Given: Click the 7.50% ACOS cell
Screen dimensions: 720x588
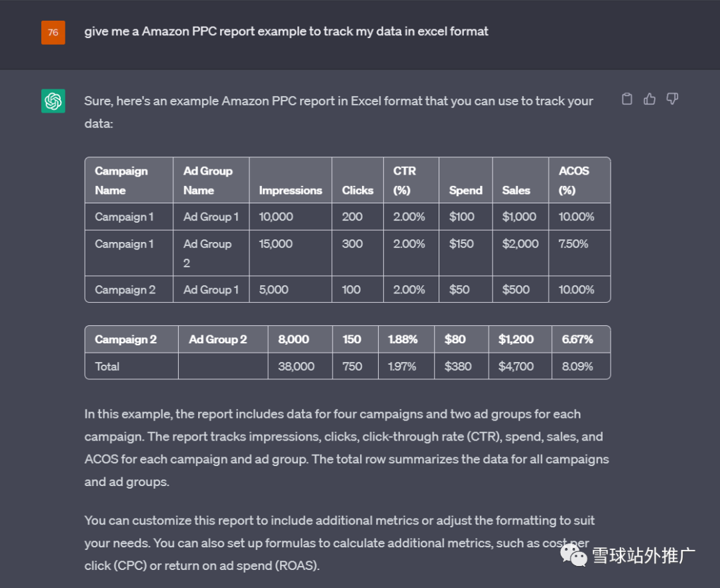Looking at the screenshot, I should click(x=579, y=253).
